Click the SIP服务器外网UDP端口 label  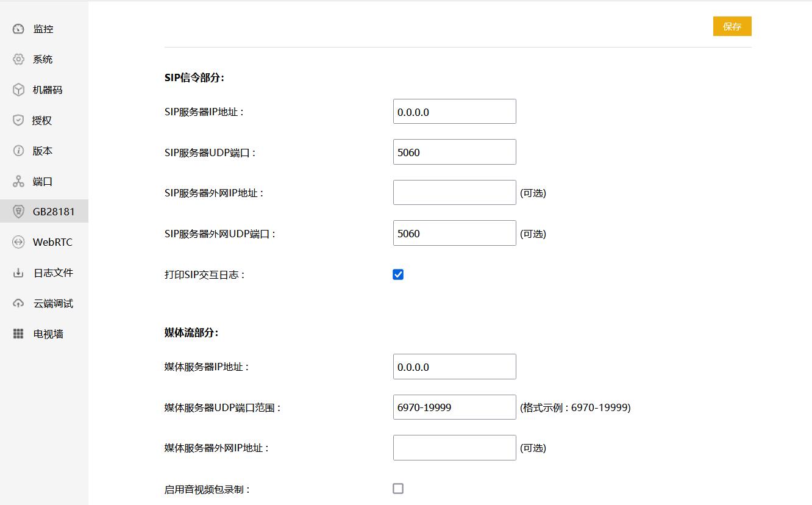point(220,234)
